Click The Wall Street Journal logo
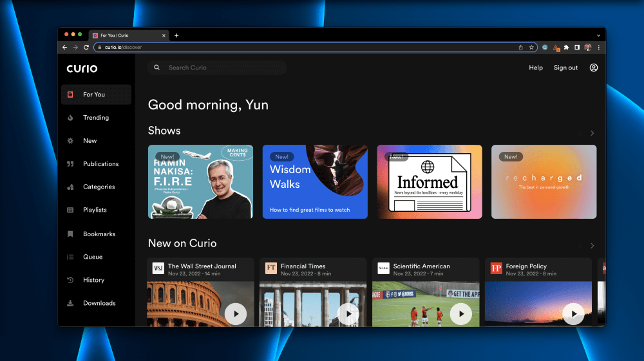This screenshot has width=644, height=361. pyautogui.click(x=158, y=268)
